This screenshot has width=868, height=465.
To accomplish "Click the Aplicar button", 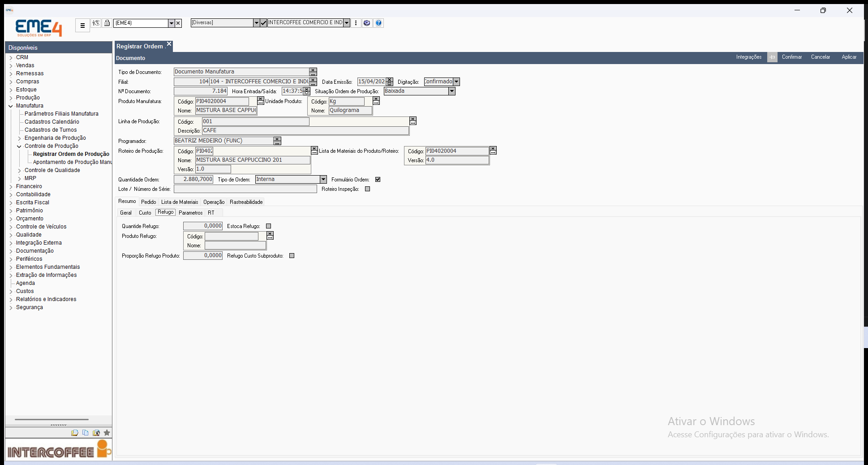I will pos(849,57).
